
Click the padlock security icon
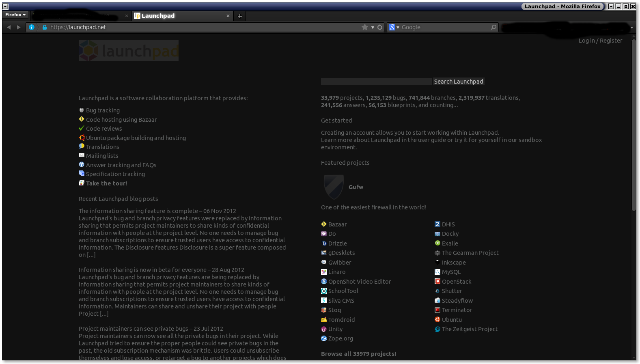[x=45, y=27]
